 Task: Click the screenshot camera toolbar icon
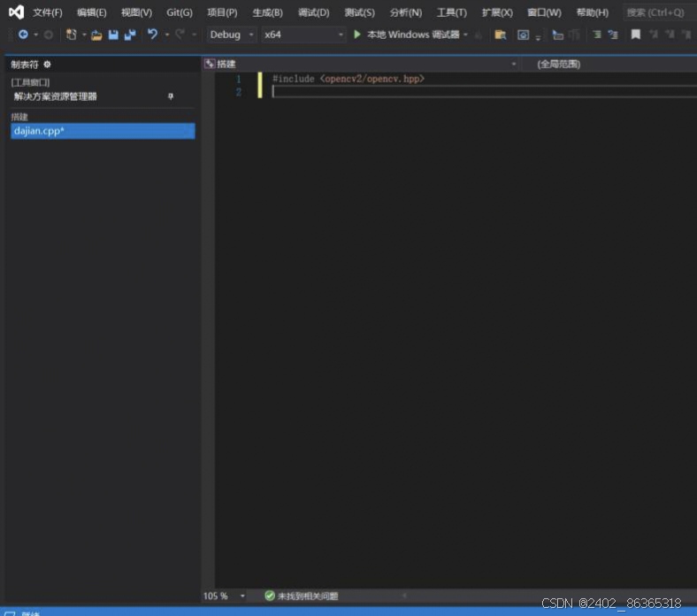[x=524, y=35]
